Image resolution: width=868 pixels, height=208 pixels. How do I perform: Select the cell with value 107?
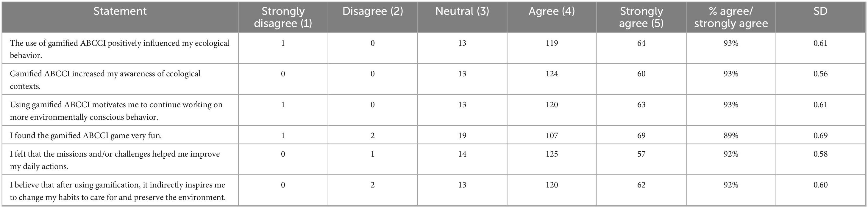pyautogui.click(x=552, y=135)
